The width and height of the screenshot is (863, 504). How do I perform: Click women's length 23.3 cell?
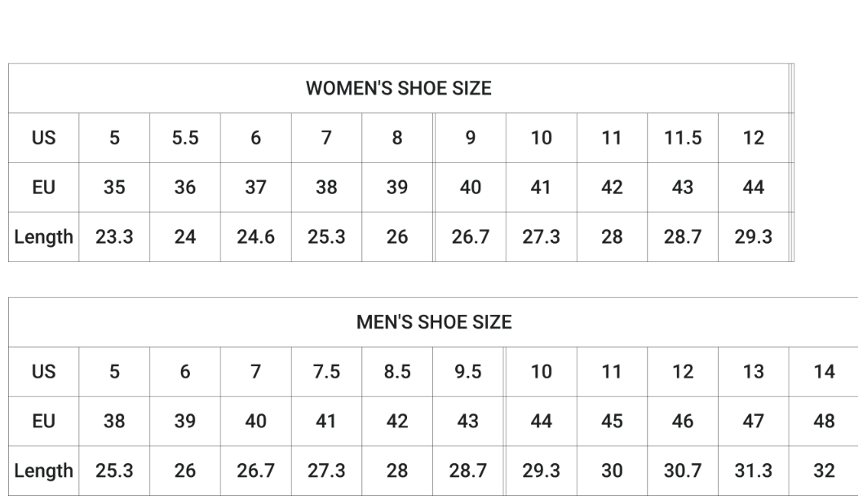point(114,237)
